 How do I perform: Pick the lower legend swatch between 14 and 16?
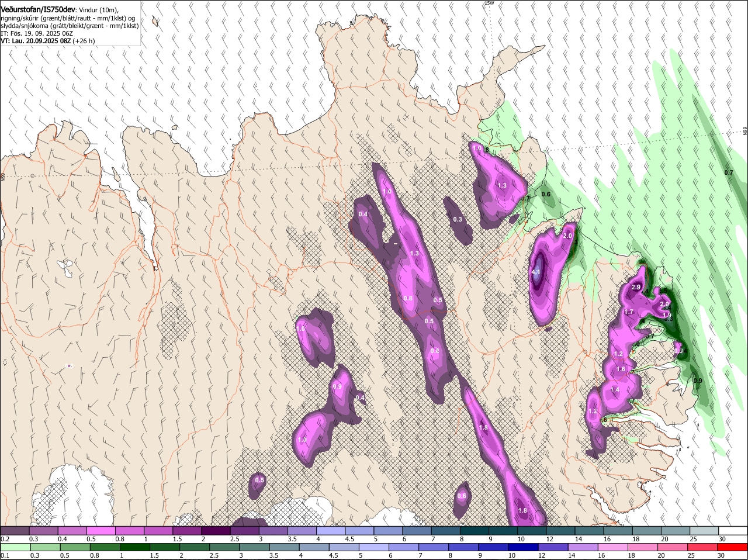click(x=584, y=547)
